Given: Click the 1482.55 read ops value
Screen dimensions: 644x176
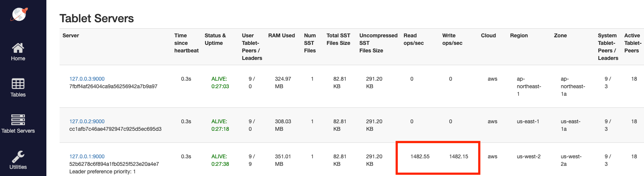Looking at the screenshot, I should [420, 156].
